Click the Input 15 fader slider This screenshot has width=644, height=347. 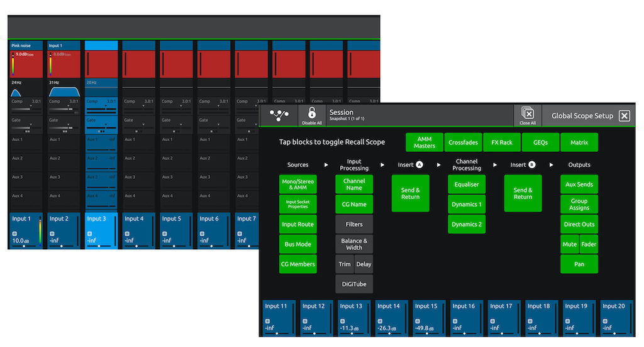click(426, 334)
